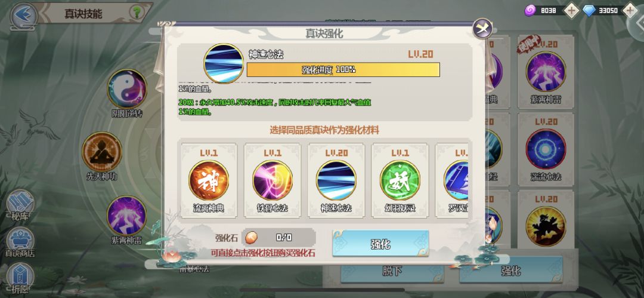Viewport: 644px width, 298px height.
Task: Add diamonds with the plus button
Action: [631, 10]
